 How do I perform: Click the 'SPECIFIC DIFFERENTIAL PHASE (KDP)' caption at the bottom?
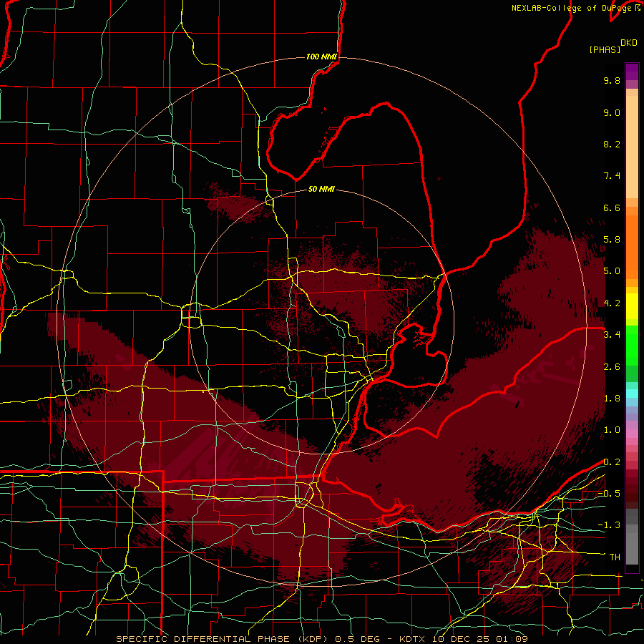[223, 639]
